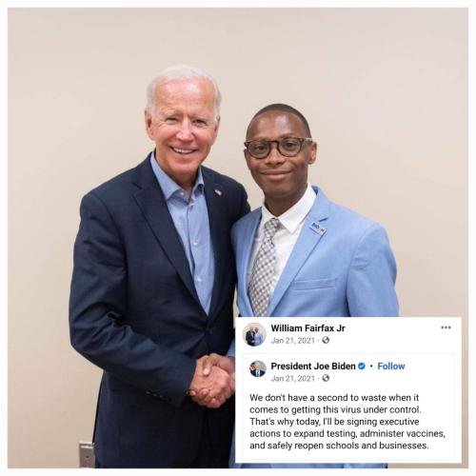Screen dimensions: 476x476
Task: Click the blue verified badge
Action: tap(362, 367)
